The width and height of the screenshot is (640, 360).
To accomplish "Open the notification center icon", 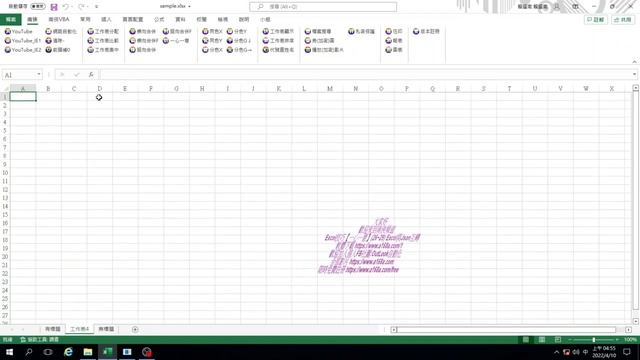I will [627, 352].
